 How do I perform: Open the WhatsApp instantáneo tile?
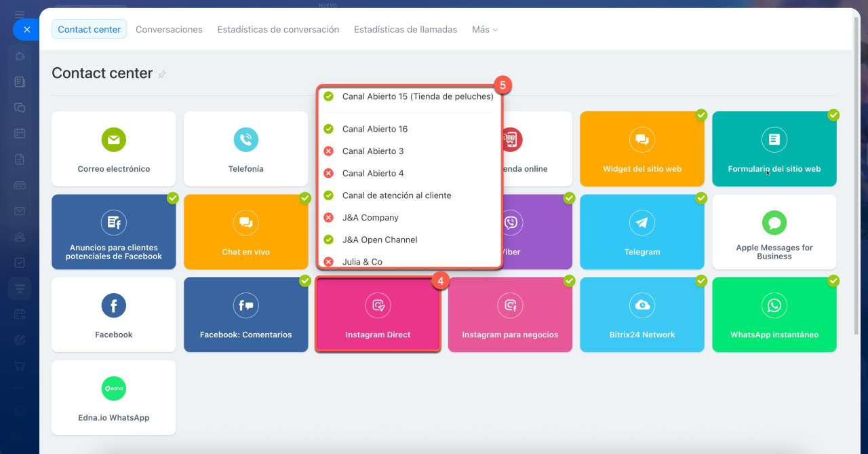click(774, 315)
